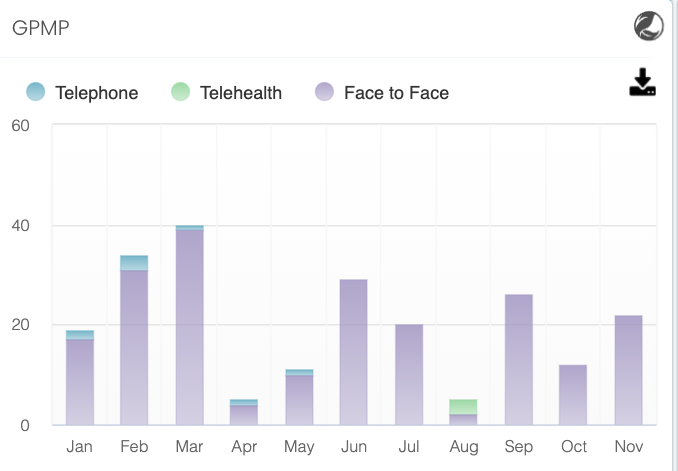The width and height of the screenshot is (678, 471).
Task: Click the March bar in the chart
Action: point(189,330)
